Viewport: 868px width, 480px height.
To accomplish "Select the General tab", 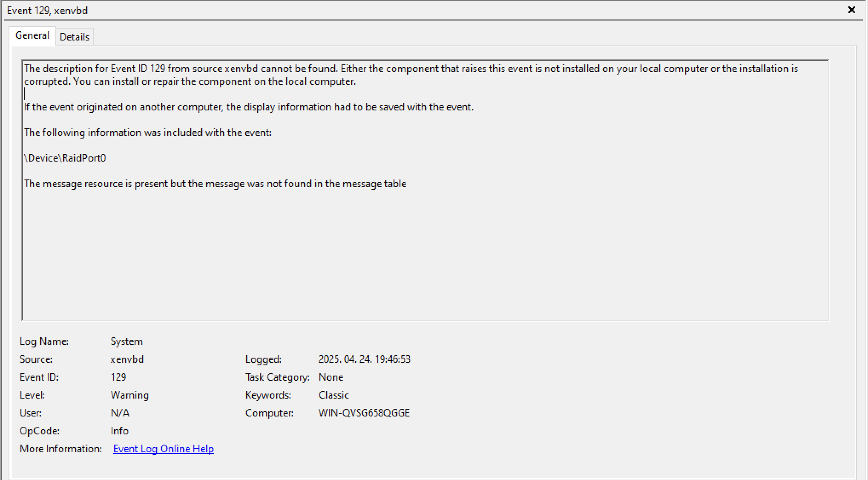I will click(x=32, y=36).
